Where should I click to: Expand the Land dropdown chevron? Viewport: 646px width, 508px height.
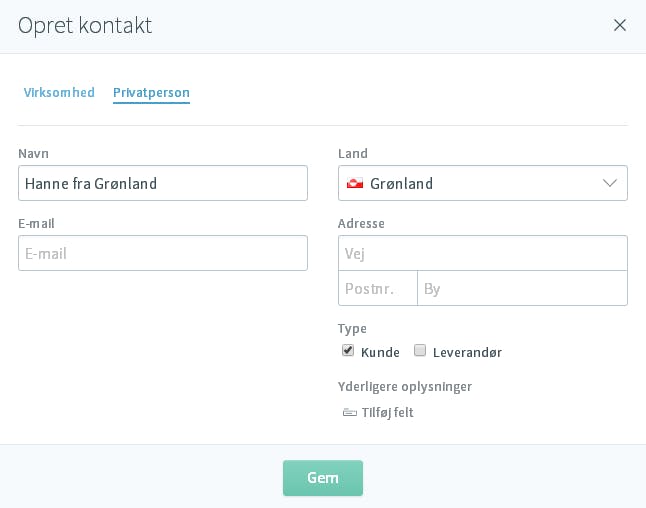[610, 183]
